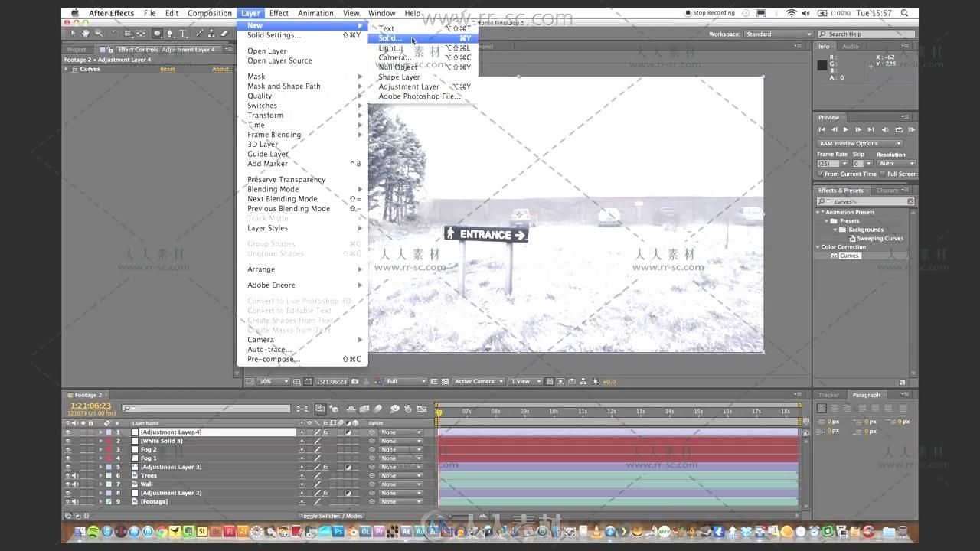
Task: Open the Active Camera view dropdown
Action: (479, 381)
